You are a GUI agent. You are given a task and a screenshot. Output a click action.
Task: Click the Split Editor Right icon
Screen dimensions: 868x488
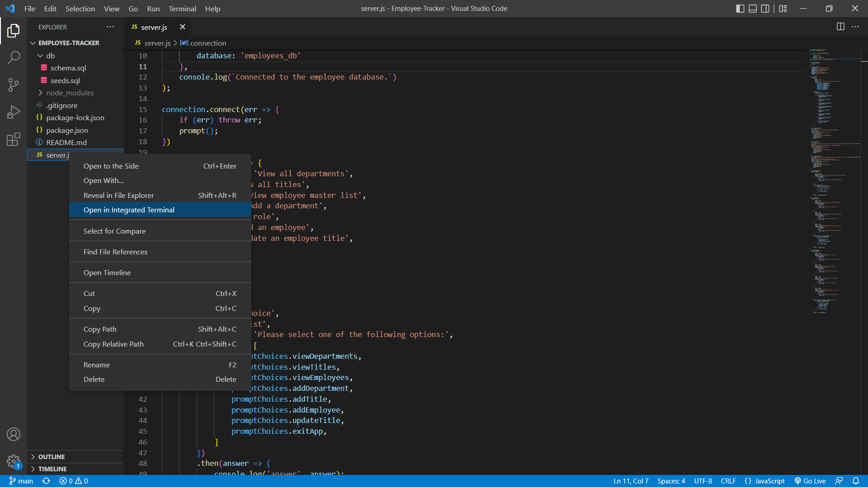(x=840, y=27)
